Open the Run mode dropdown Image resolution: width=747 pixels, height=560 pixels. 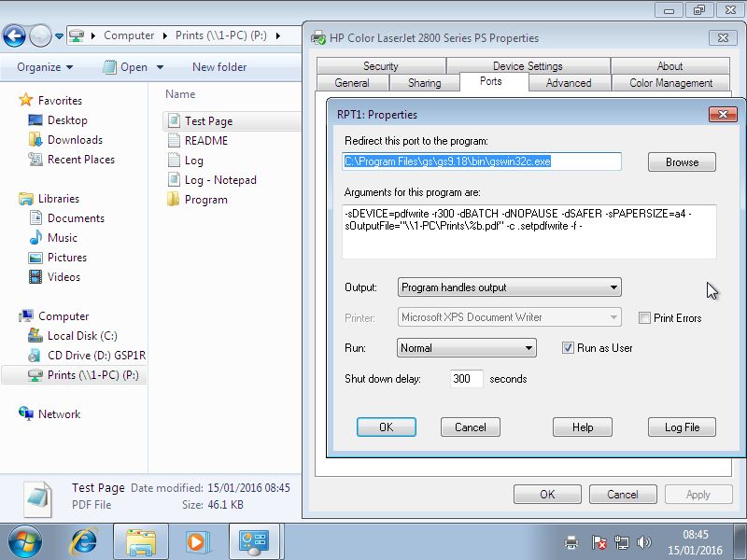click(466, 347)
